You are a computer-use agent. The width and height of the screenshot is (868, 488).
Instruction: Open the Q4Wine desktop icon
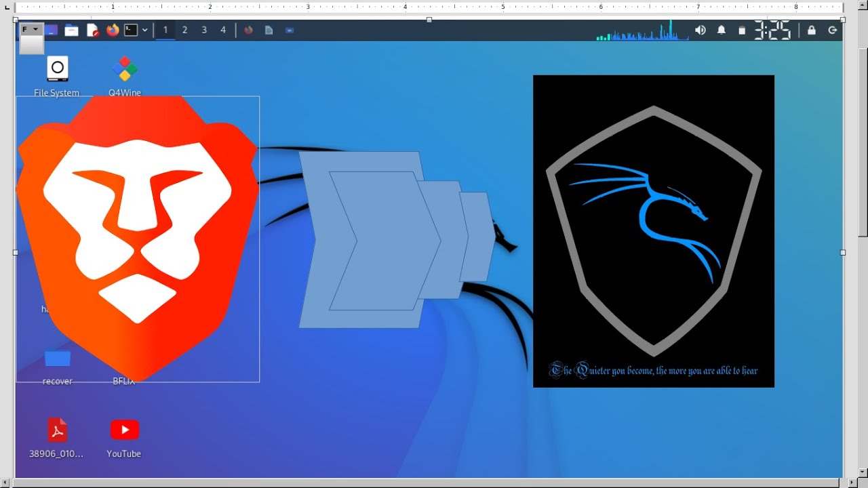click(x=125, y=77)
